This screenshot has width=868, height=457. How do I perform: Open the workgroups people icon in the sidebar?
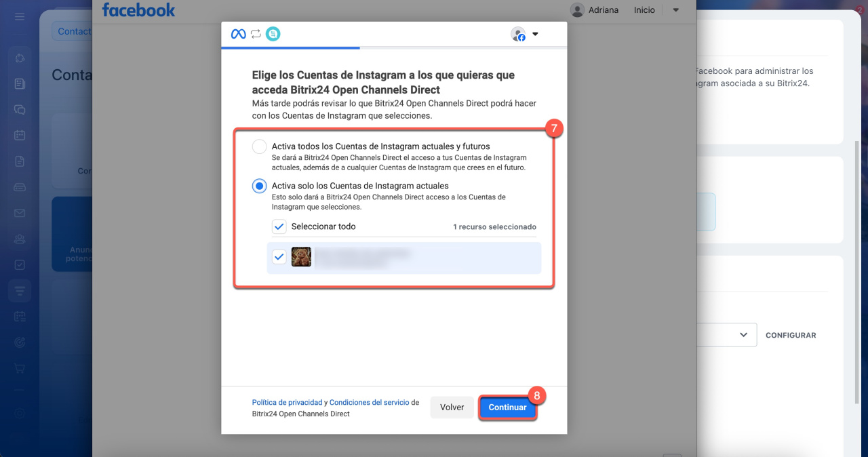(20, 239)
